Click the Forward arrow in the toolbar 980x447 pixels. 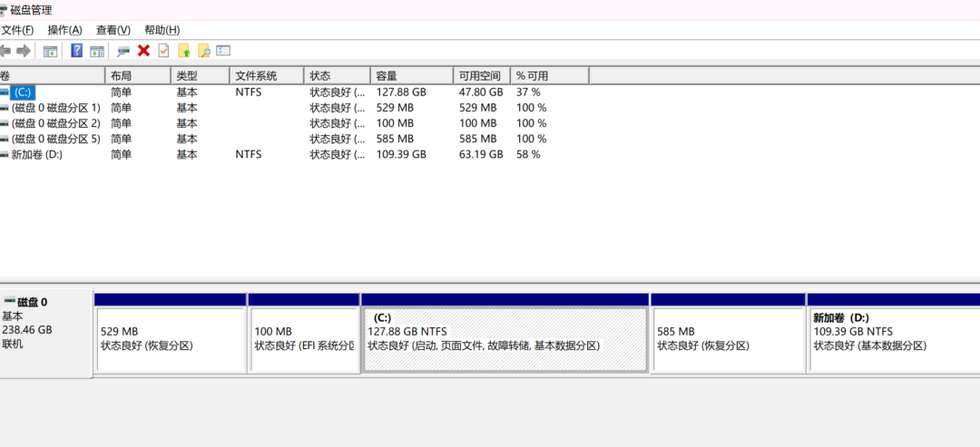click(x=24, y=51)
